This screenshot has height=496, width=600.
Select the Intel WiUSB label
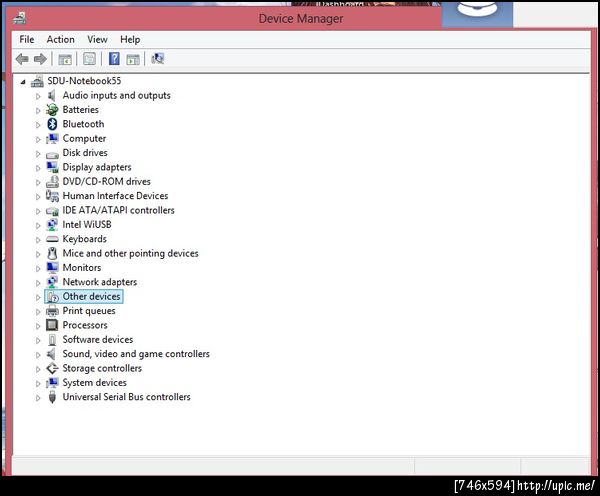click(x=87, y=225)
